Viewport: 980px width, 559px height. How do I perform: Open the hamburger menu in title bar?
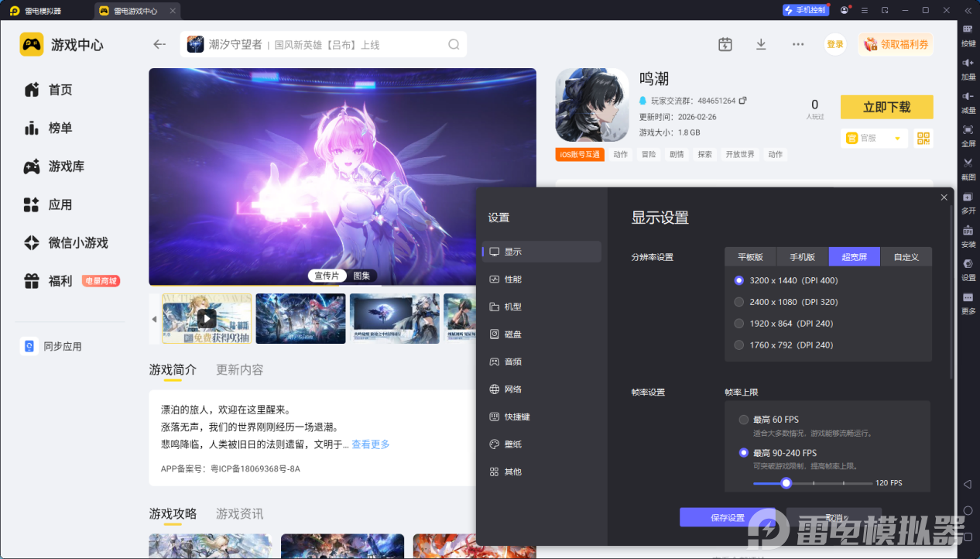pos(864,10)
